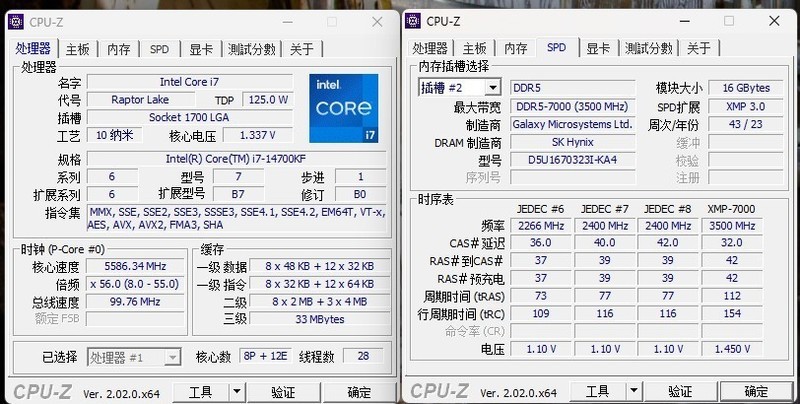This screenshot has height=404, width=800.
Task: Switch to 主板 tab in left window
Action: 78,49
